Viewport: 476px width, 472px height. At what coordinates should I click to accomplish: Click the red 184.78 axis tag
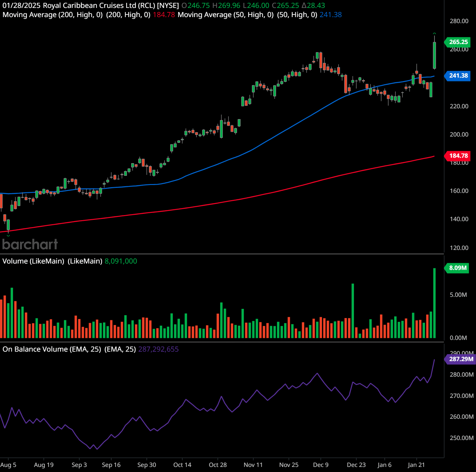pyautogui.click(x=458, y=156)
